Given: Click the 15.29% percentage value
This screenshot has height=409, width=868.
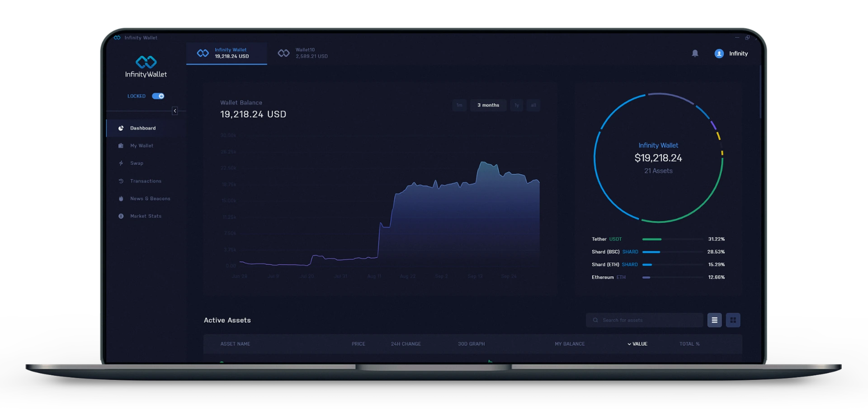Looking at the screenshot, I should pos(717,265).
